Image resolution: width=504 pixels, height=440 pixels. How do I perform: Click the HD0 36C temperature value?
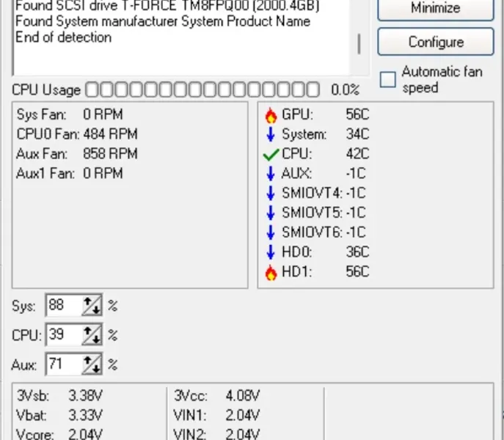pos(357,252)
